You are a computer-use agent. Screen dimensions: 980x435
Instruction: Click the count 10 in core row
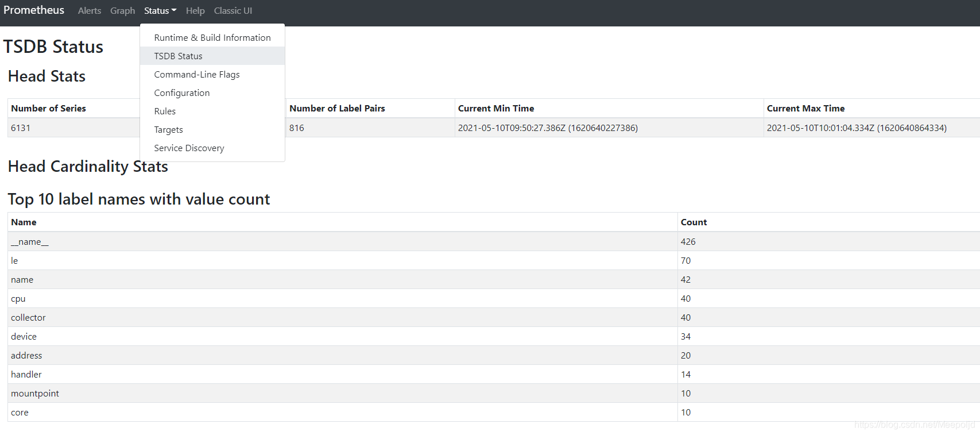686,412
